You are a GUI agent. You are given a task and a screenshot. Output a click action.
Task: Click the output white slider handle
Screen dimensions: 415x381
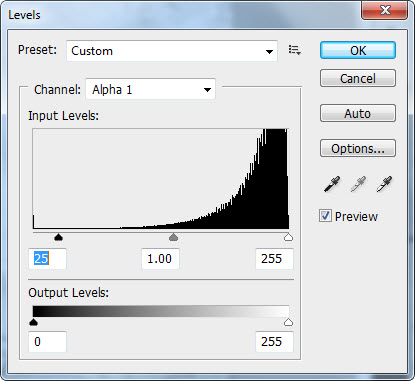(288, 322)
